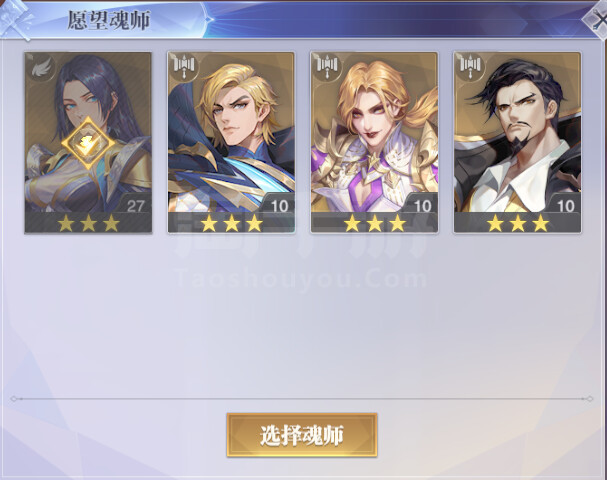Click the 选择魂师 button
This screenshot has height=480, width=607.
(x=302, y=435)
